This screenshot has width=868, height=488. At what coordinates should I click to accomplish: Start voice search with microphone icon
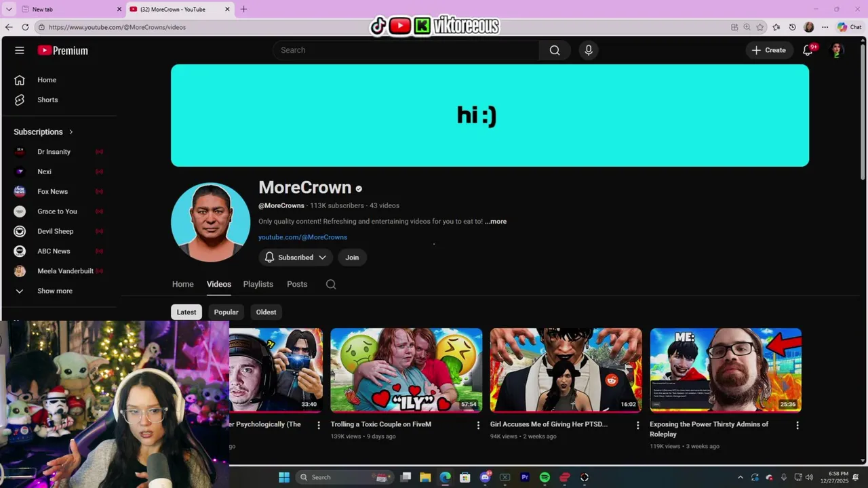tap(589, 50)
